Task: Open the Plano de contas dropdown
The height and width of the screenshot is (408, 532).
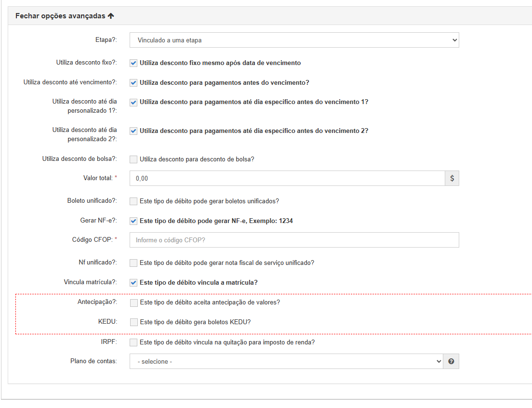Action: [286, 362]
